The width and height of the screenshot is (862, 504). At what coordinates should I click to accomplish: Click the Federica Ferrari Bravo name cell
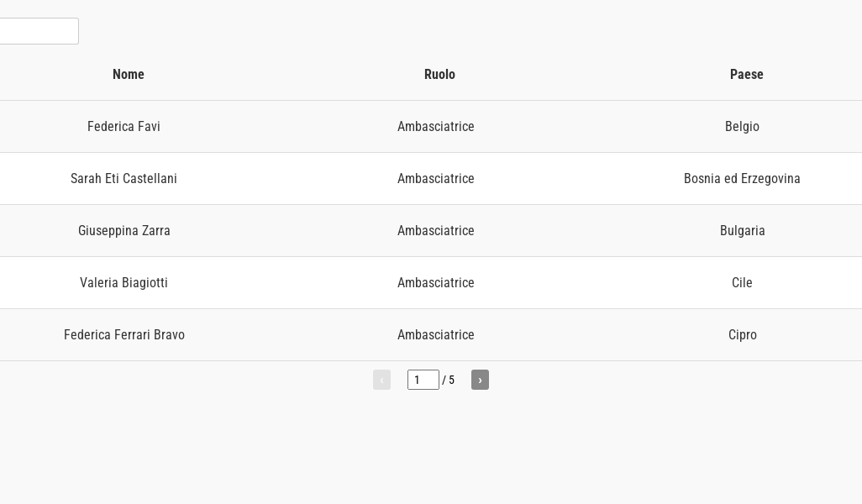click(124, 335)
